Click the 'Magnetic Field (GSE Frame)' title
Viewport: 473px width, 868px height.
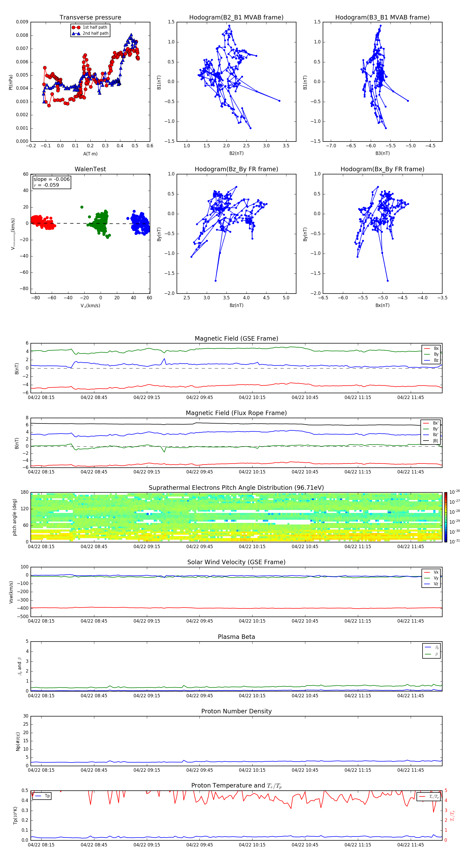click(x=236, y=339)
